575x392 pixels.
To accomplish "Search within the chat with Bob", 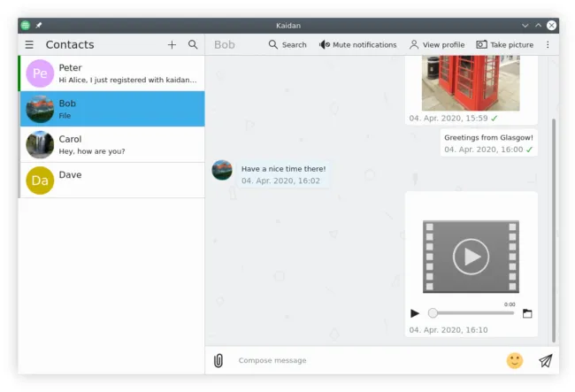I will point(287,44).
